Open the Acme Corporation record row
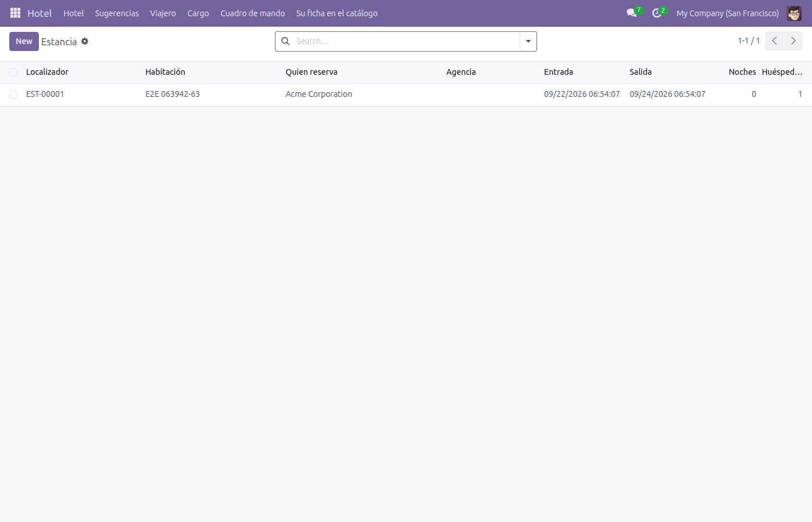This screenshot has width=812, height=522. pyautogui.click(x=406, y=94)
